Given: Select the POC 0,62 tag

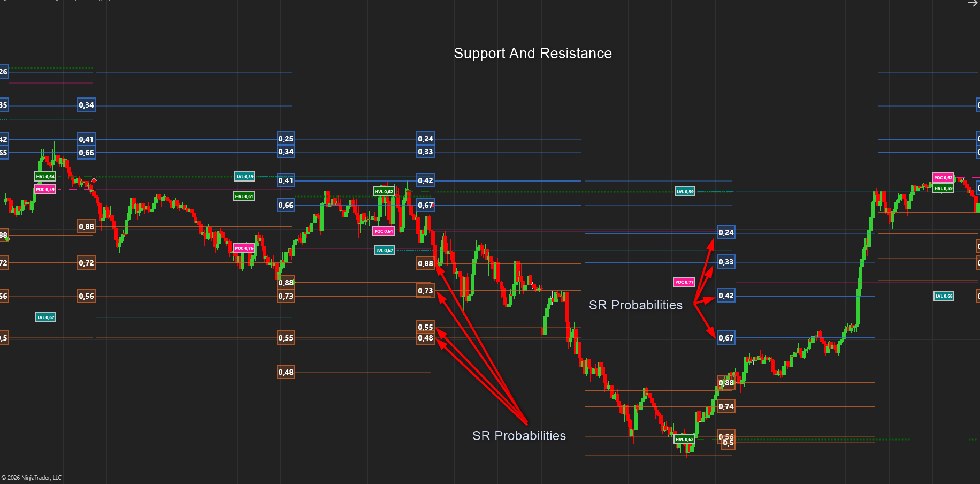Looking at the screenshot, I should (x=943, y=178).
